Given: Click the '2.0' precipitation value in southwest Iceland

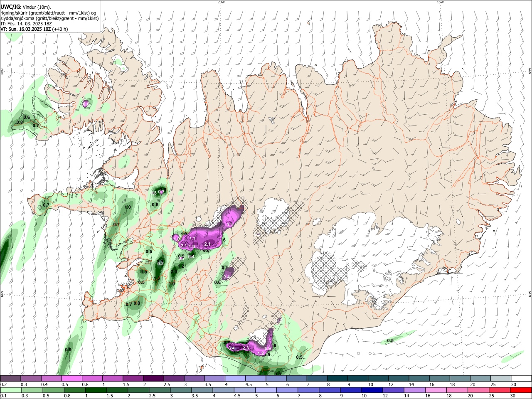Looking at the screenshot, I should click(174, 271).
